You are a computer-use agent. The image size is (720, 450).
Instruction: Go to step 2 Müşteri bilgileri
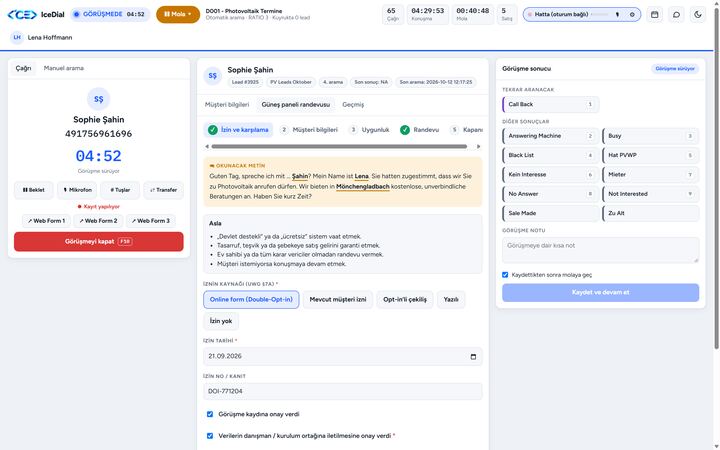coord(309,130)
